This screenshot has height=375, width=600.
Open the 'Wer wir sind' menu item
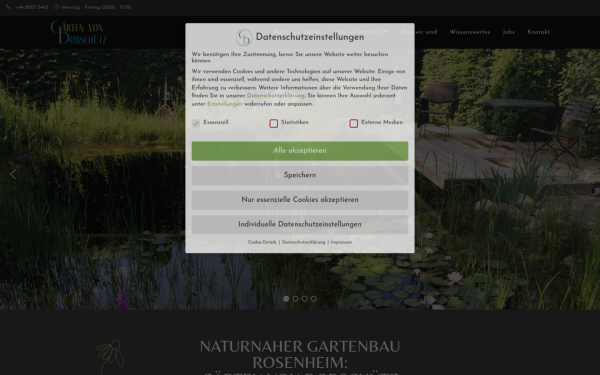coord(419,32)
